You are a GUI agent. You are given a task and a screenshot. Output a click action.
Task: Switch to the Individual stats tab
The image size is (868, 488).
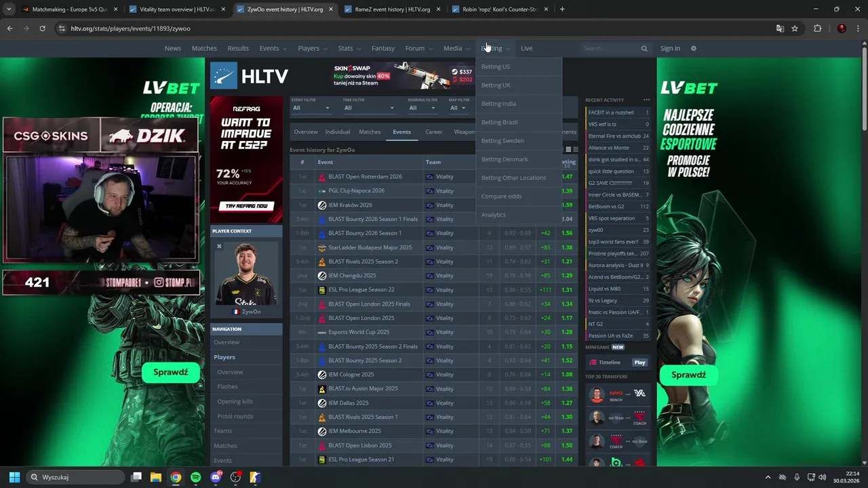[338, 131]
